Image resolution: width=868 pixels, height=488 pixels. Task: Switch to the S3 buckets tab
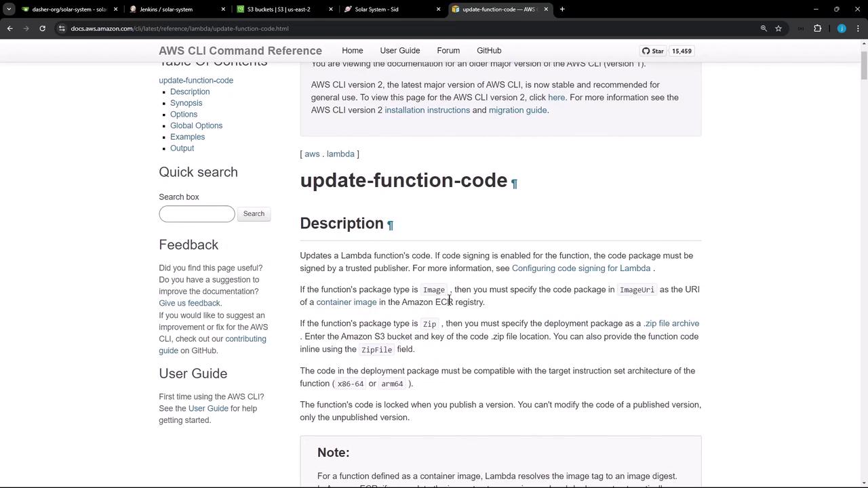[279, 9]
